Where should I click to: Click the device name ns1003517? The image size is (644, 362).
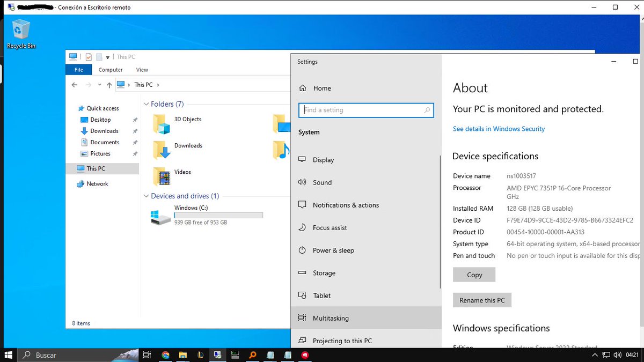[521, 176]
